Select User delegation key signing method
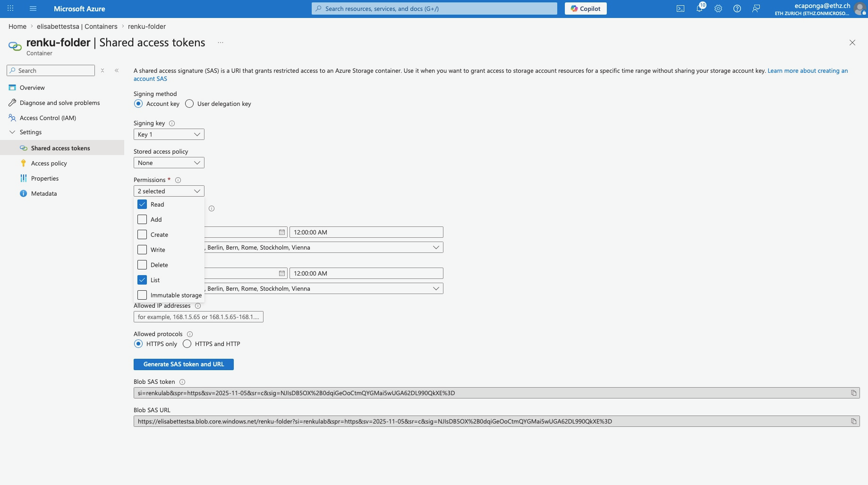The width and height of the screenshot is (868, 485). pyautogui.click(x=189, y=104)
